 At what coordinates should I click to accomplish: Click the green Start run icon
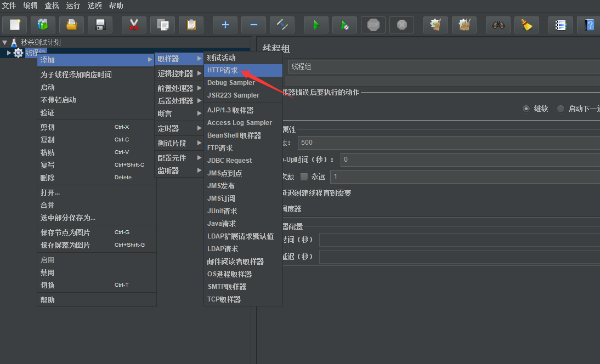tap(316, 25)
